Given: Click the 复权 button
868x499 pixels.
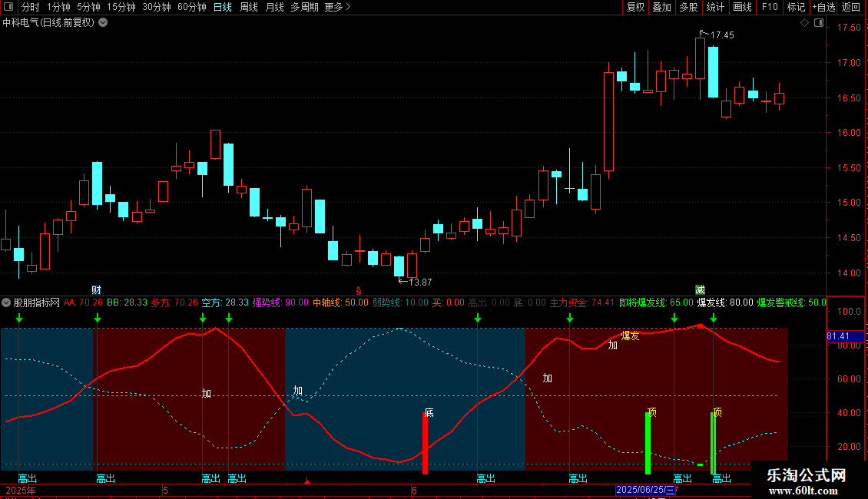Looking at the screenshot, I should (635, 7).
